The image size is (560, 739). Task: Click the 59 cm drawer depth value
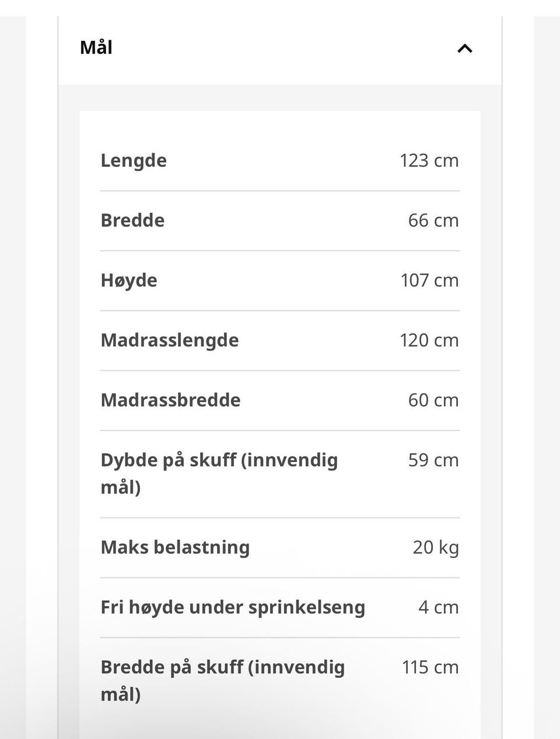433,460
